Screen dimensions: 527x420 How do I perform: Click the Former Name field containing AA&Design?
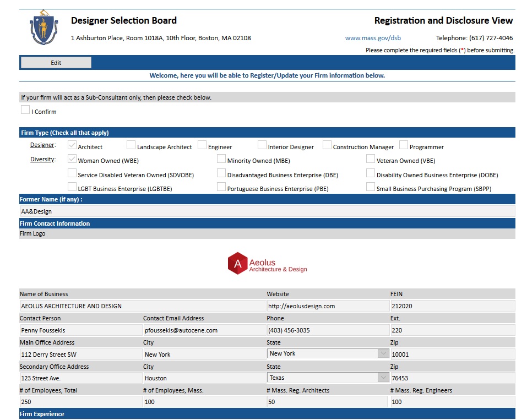click(x=267, y=211)
